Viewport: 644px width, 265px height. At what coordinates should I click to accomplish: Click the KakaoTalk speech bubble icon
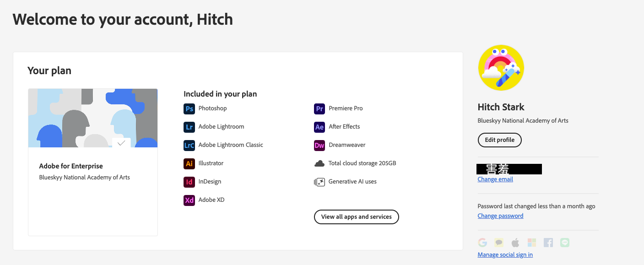tap(499, 243)
